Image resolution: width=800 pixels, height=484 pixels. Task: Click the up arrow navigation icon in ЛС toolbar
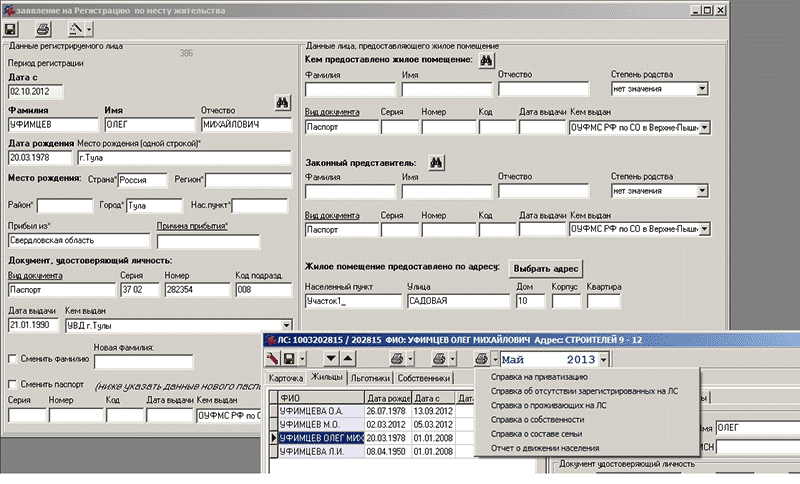(347, 359)
